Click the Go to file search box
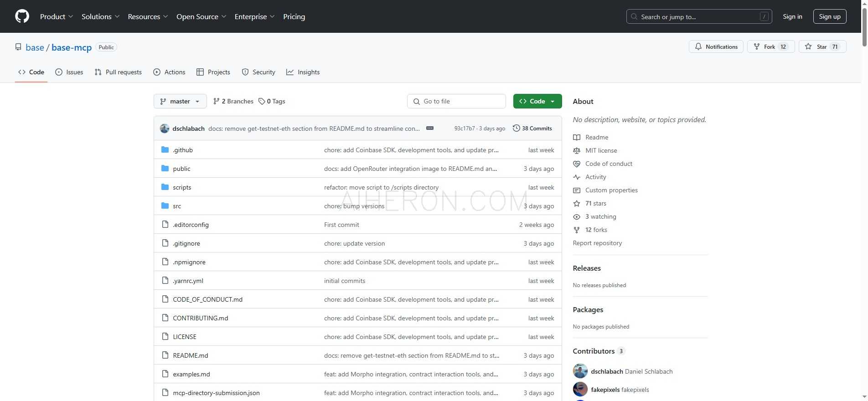This screenshot has height=401, width=868. [x=456, y=101]
